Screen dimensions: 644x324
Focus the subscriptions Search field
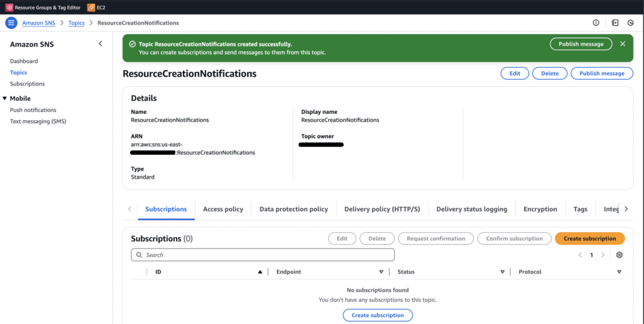pos(263,255)
